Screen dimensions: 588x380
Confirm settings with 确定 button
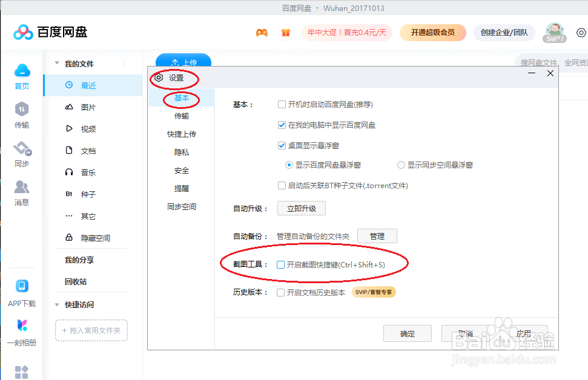click(408, 333)
